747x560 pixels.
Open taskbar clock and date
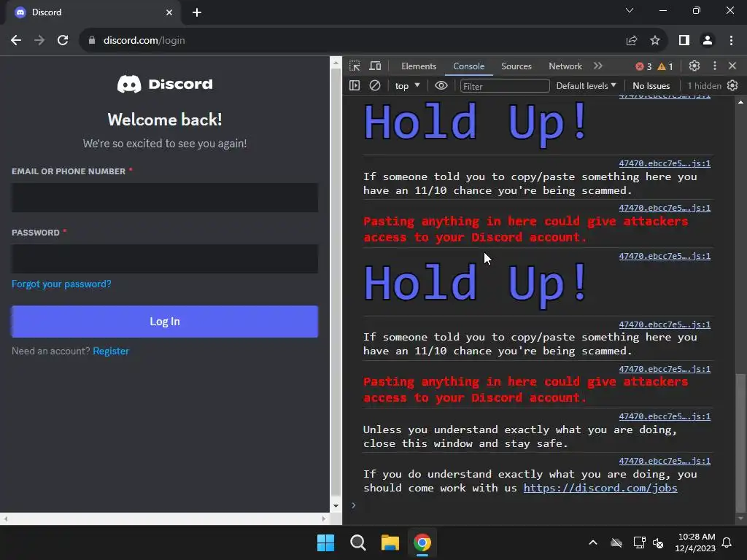click(695, 542)
